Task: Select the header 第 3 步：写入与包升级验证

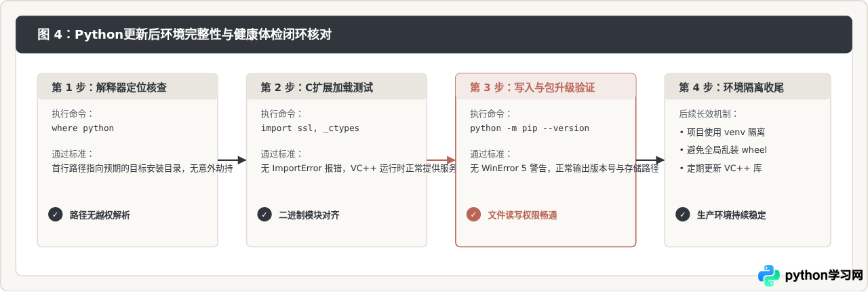Action: [x=532, y=88]
